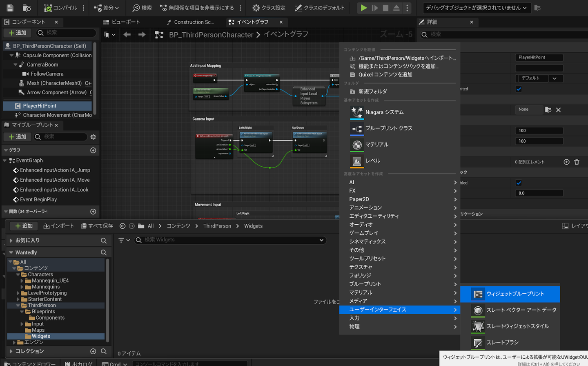Click the add graph plus icon
This screenshot has height=366, width=588.
(x=93, y=150)
